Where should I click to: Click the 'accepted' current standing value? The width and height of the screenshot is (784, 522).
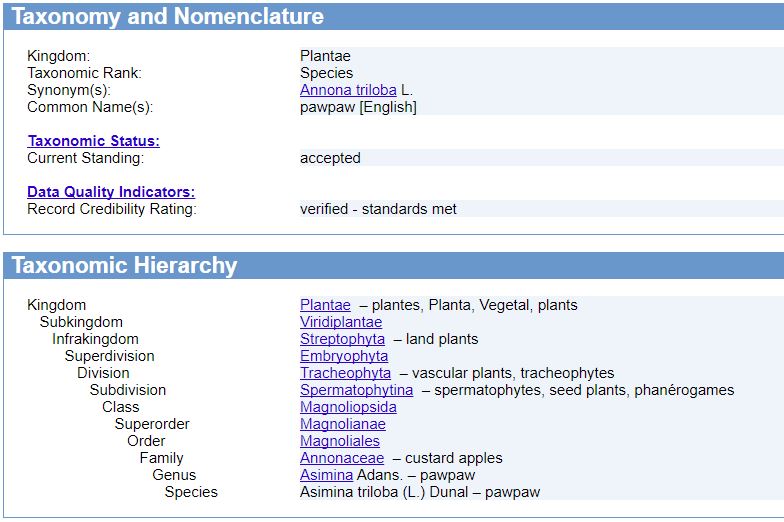tap(330, 158)
